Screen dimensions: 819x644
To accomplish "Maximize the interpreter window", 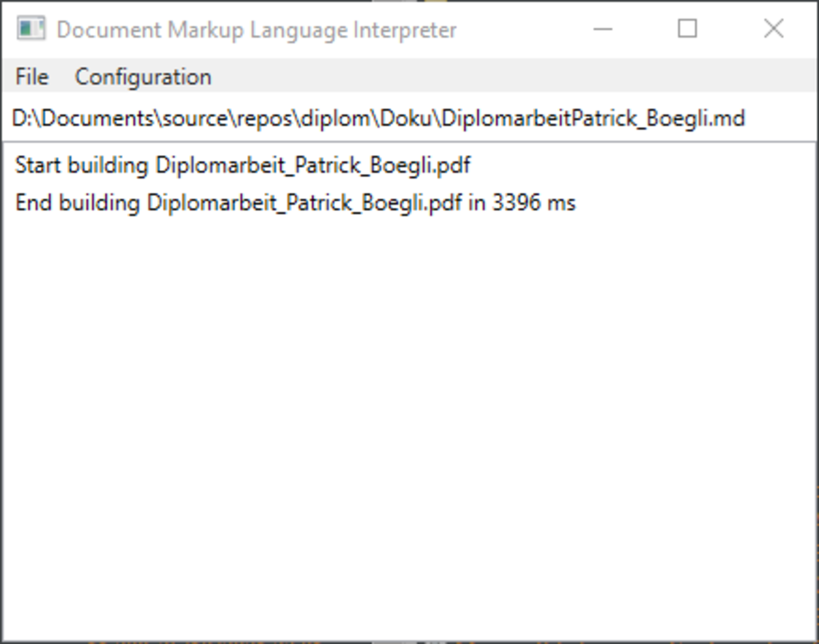I will pos(687,29).
